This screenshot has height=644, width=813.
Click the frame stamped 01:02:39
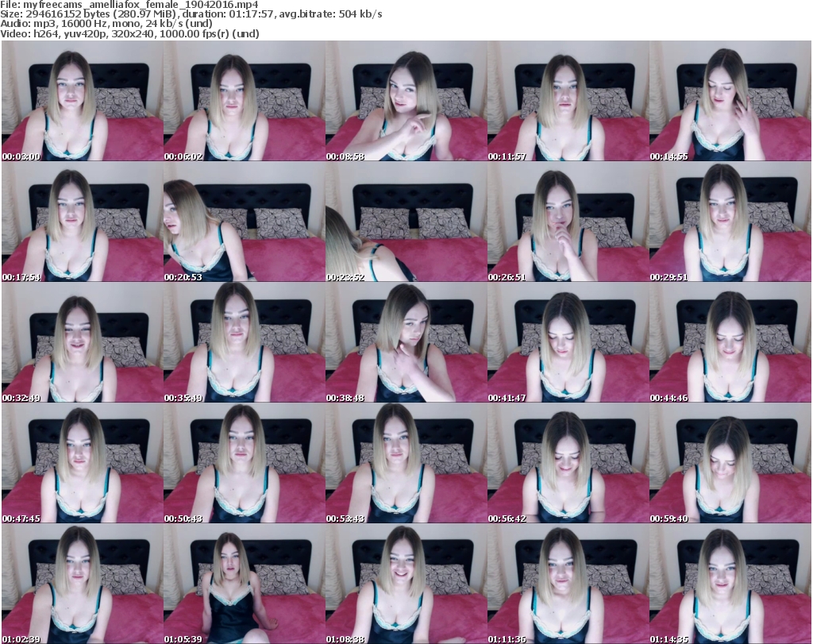coord(83,584)
